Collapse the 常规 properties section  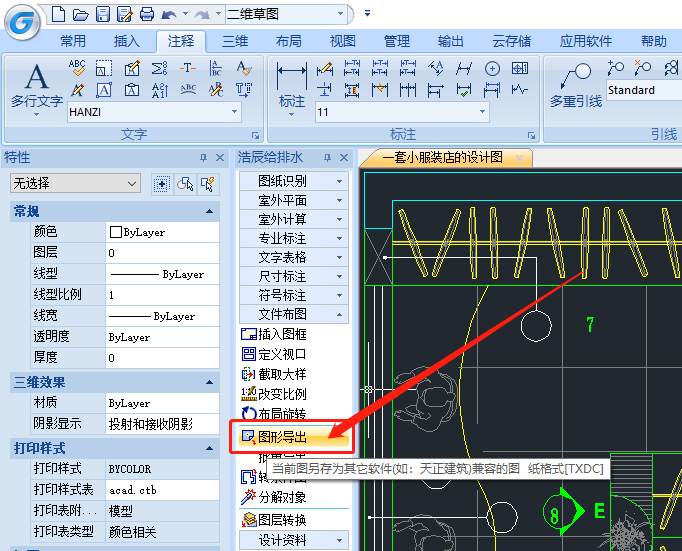[x=209, y=211]
